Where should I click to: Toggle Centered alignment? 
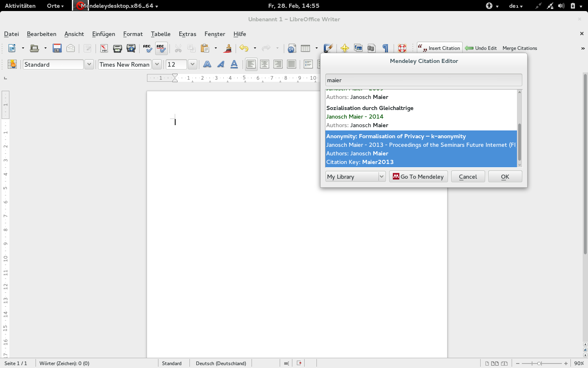pyautogui.click(x=265, y=64)
